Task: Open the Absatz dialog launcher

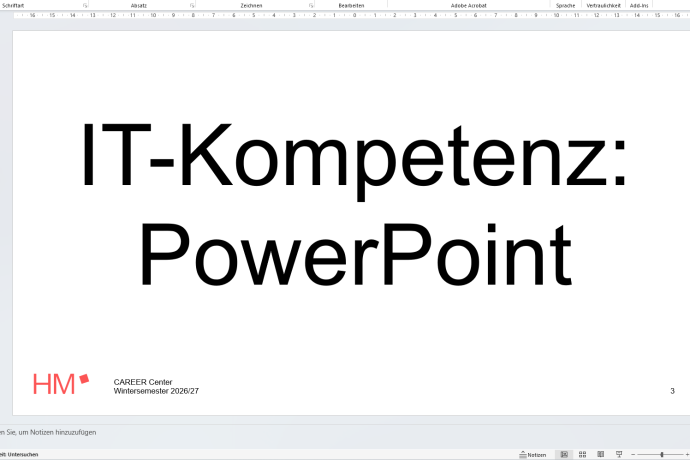Action: 192,6
